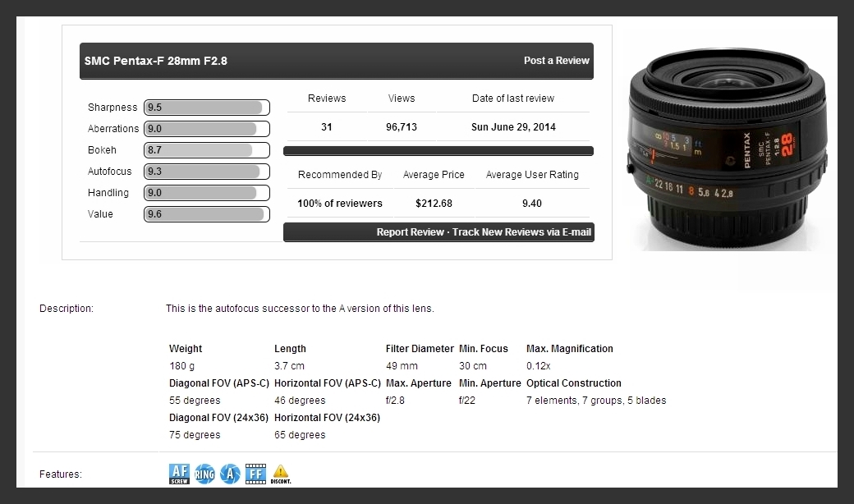Click the review count 31
854x504 pixels.
pos(327,127)
